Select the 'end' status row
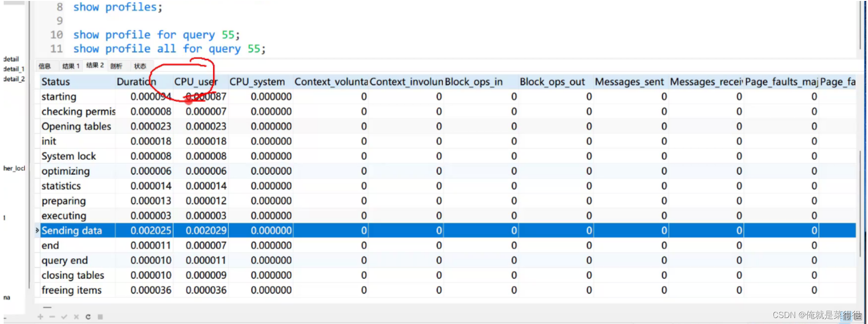The height and width of the screenshot is (324, 868). (x=447, y=245)
